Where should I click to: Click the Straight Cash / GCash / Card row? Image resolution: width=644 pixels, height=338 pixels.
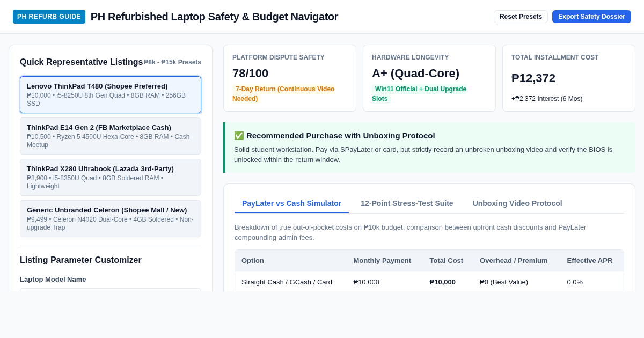(x=429, y=282)
